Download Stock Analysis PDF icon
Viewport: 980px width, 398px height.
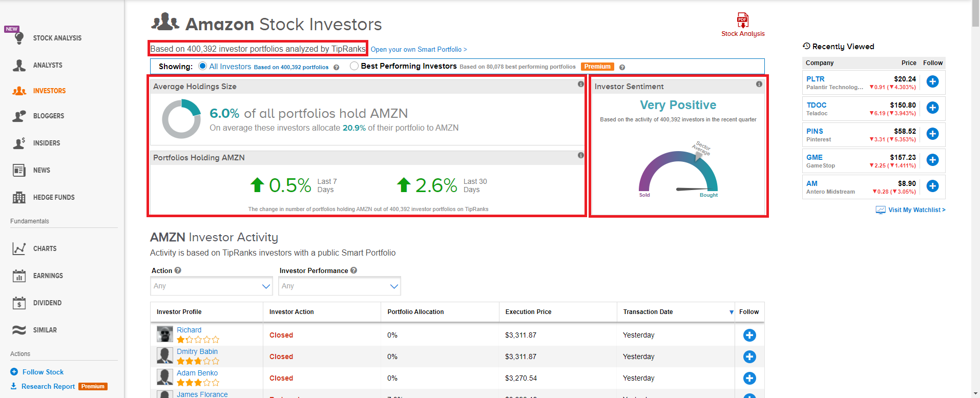click(x=743, y=20)
